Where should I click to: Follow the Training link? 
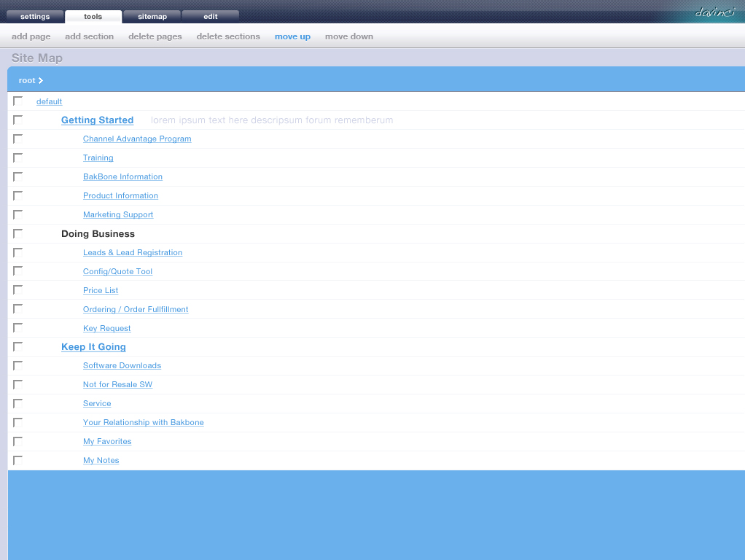pos(98,157)
